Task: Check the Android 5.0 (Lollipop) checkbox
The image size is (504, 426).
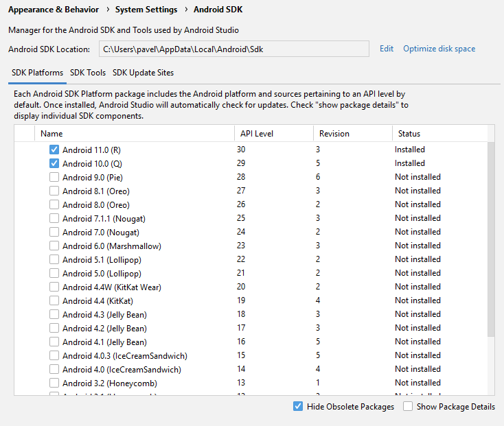Action: click(x=54, y=273)
